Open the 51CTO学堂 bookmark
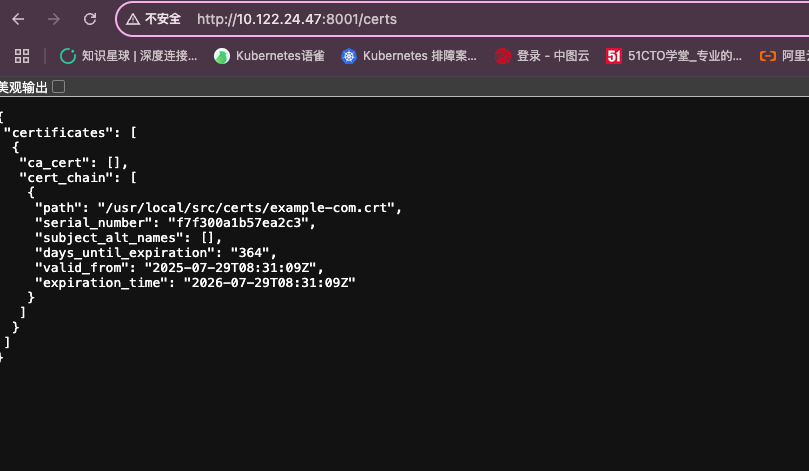The height and width of the screenshot is (471, 809). tap(674, 56)
